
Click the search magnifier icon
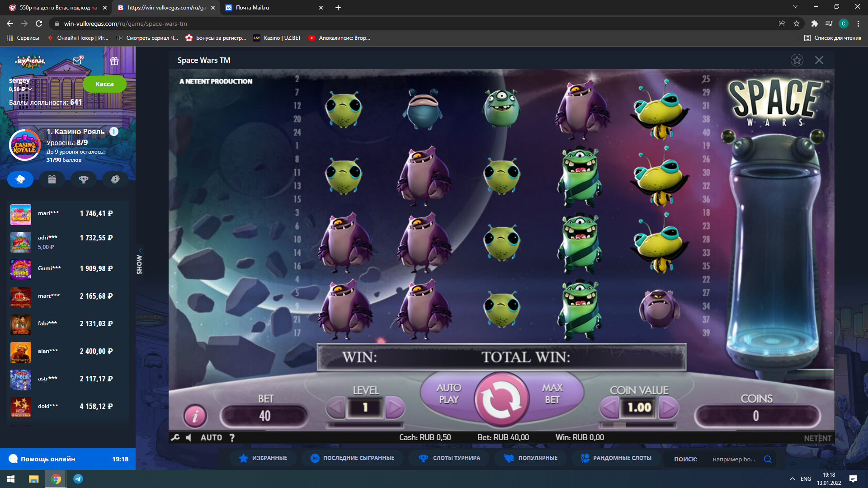pyautogui.click(x=768, y=459)
